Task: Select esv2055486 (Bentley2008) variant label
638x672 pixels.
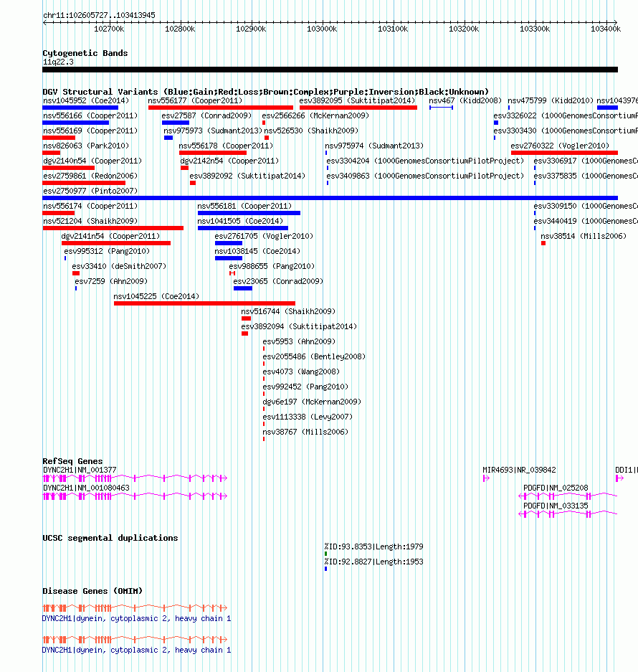Action: (x=314, y=356)
